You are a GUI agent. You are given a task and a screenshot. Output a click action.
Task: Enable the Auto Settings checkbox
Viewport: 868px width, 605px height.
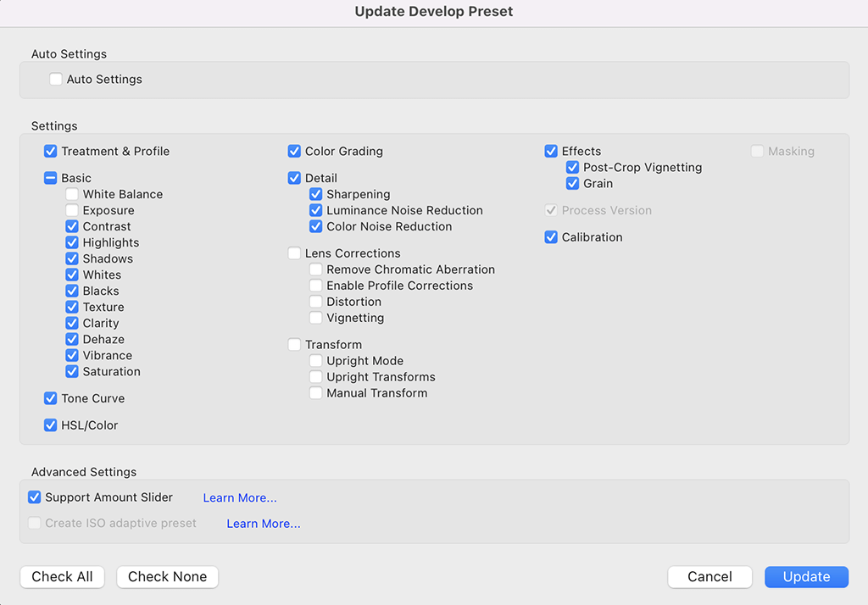(56, 79)
